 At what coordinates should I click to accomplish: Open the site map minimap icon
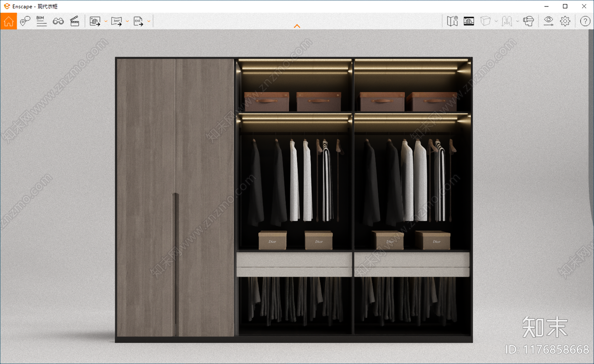tap(452, 21)
